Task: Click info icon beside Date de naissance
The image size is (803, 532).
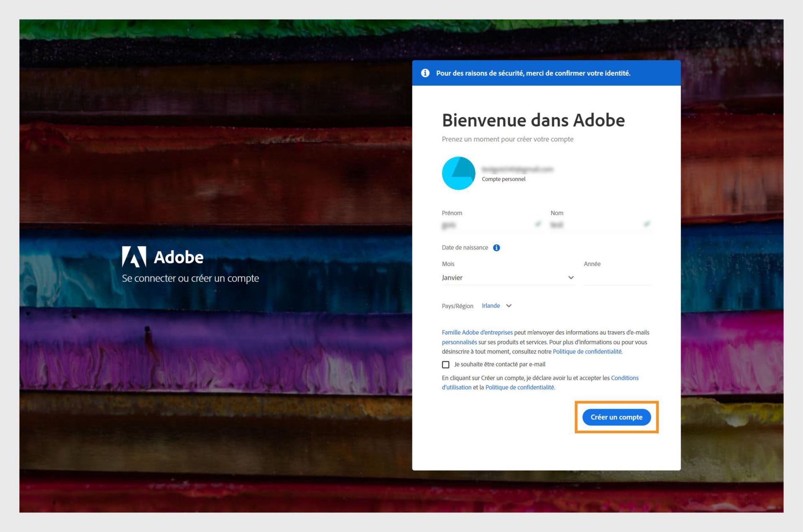Action: [496, 248]
